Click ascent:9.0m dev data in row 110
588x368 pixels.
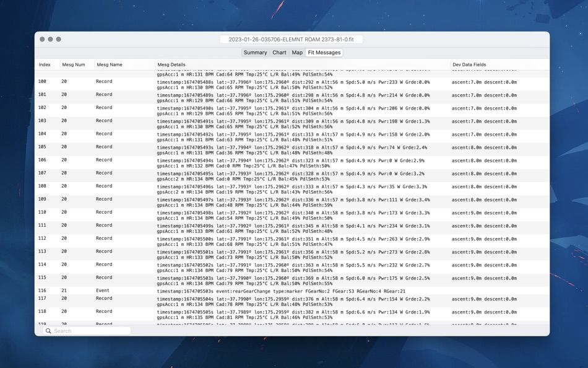point(484,213)
